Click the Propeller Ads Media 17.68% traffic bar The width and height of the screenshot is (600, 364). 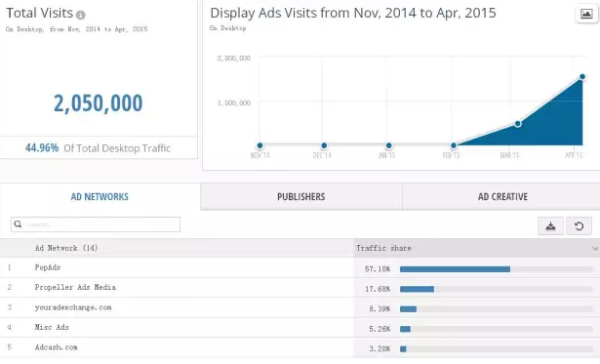coord(417,289)
